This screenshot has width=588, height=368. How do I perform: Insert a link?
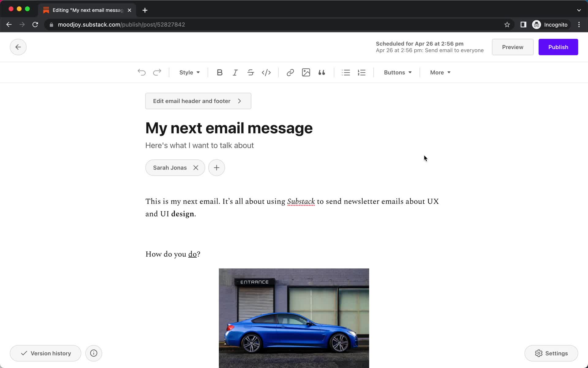pos(290,72)
